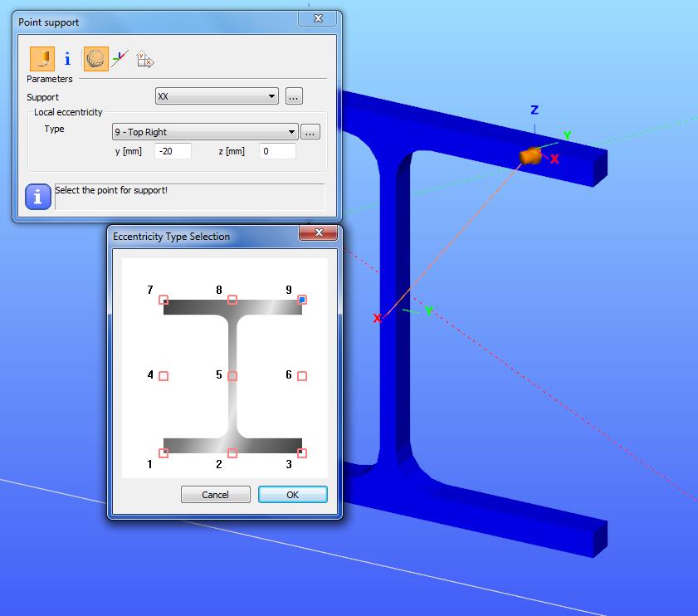Open eccentricity type ellipsis button

(x=310, y=132)
